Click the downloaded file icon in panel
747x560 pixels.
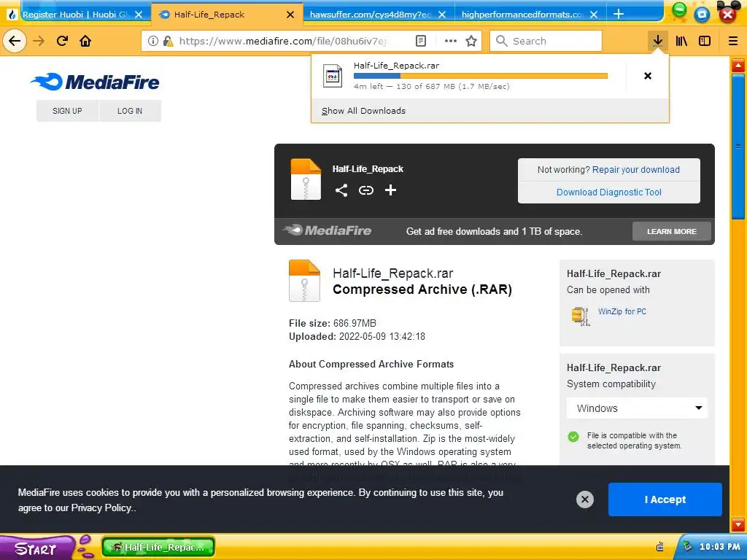click(333, 76)
